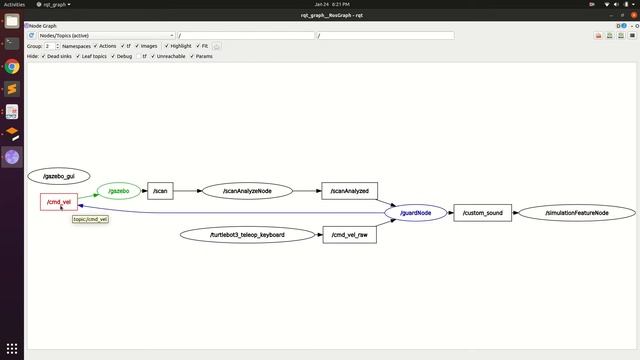Select the /scanAnalyzeNode ellipse
Screen dimensions: 640x360
(247, 191)
